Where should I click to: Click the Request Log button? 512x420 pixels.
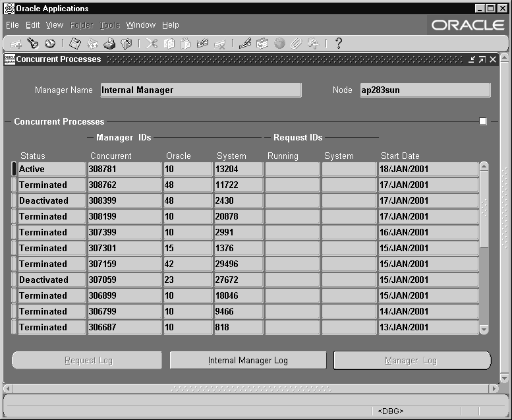tap(87, 360)
